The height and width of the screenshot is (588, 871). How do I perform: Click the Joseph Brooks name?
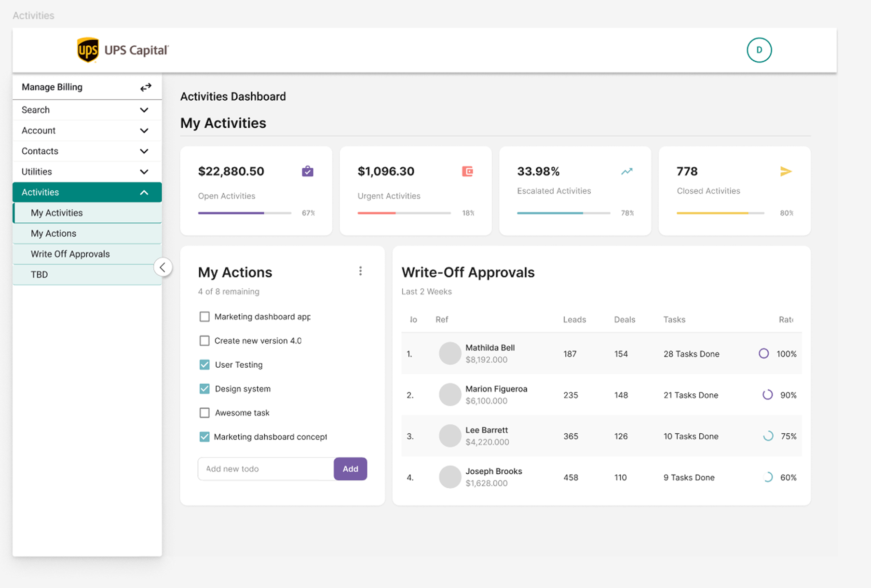pos(494,471)
